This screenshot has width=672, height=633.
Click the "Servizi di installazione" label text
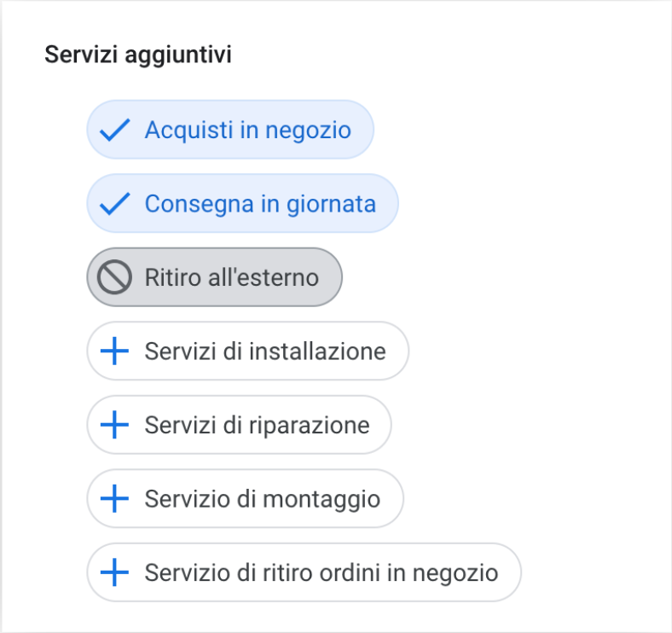(265, 351)
